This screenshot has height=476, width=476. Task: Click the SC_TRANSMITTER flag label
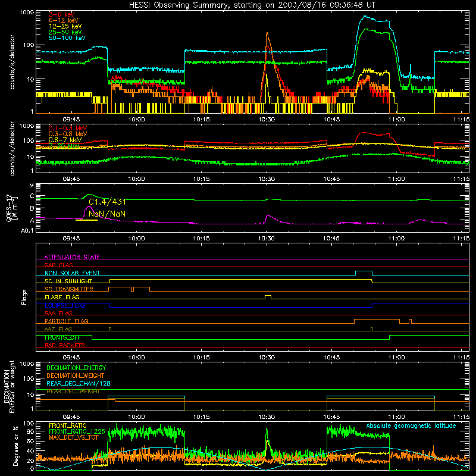coord(69,289)
